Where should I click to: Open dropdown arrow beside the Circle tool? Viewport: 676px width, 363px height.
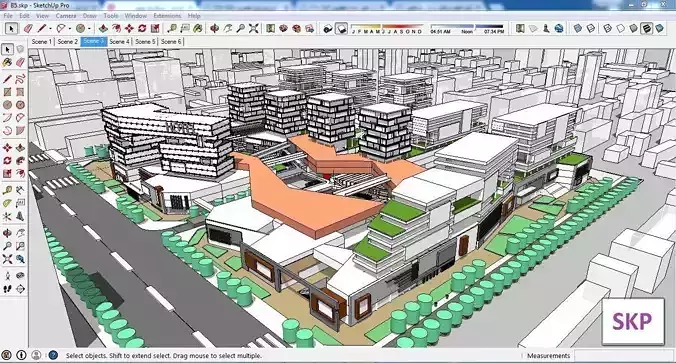89,29
